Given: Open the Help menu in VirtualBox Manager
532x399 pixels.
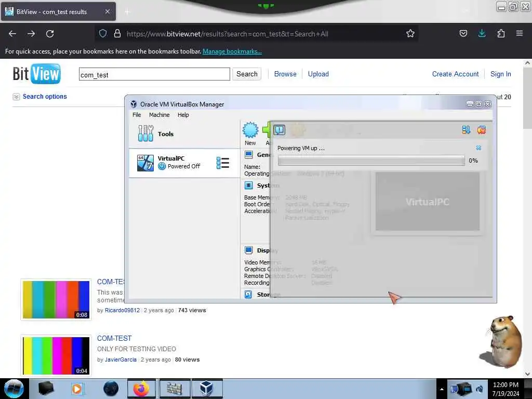Looking at the screenshot, I should click(x=183, y=115).
